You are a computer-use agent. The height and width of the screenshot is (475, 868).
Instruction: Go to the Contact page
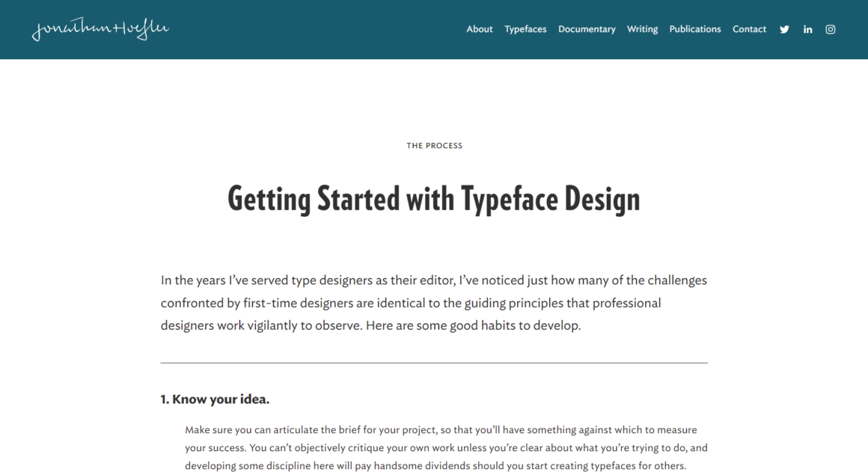(x=750, y=29)
